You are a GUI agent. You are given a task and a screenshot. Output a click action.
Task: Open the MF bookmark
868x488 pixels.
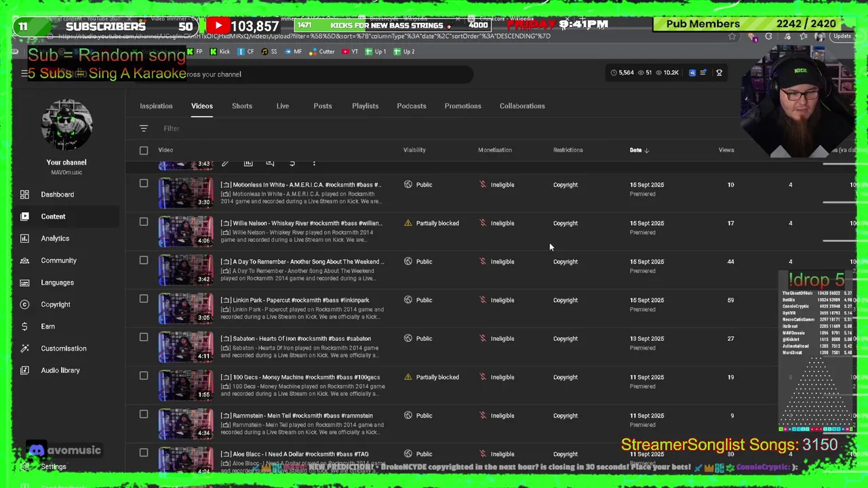click(293, 52)
